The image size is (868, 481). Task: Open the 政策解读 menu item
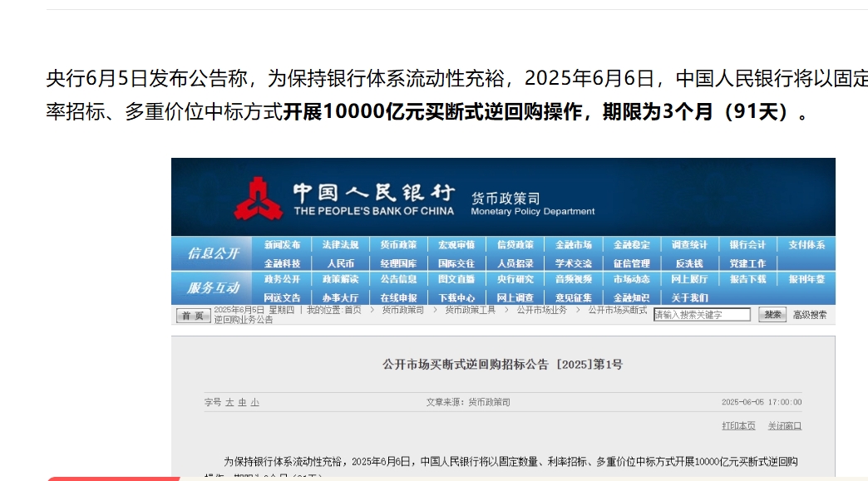[x=340, y=280]
